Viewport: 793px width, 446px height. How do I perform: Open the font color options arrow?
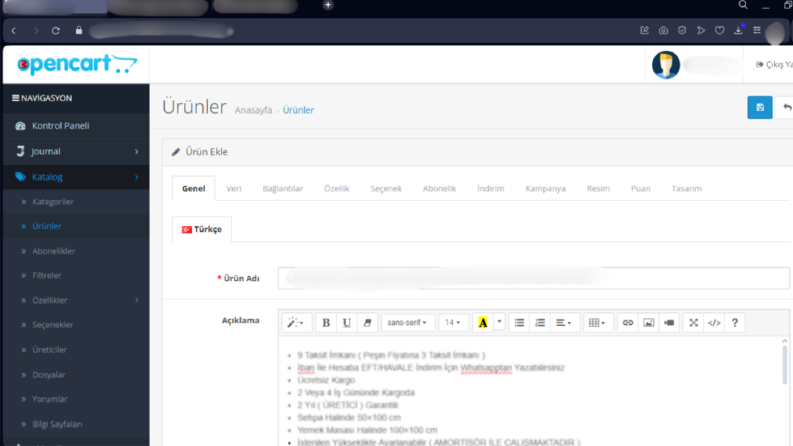click(499, 323)
